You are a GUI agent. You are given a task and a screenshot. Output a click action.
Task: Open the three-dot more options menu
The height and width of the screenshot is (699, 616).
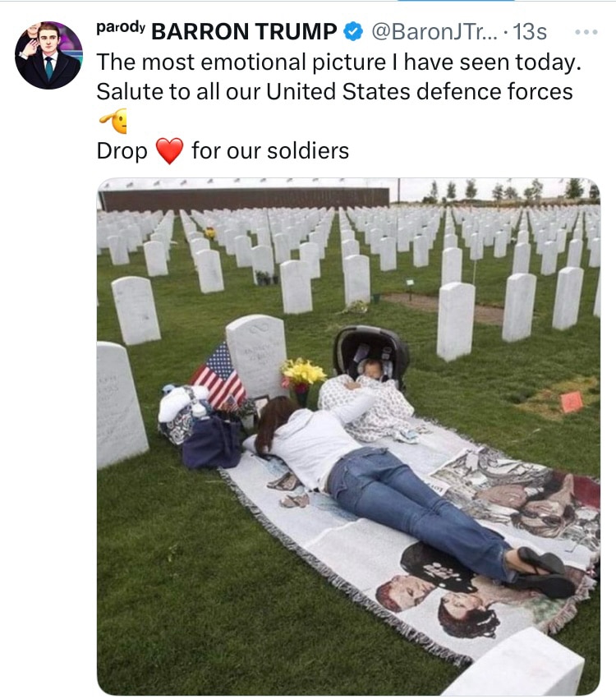point(586,32)
